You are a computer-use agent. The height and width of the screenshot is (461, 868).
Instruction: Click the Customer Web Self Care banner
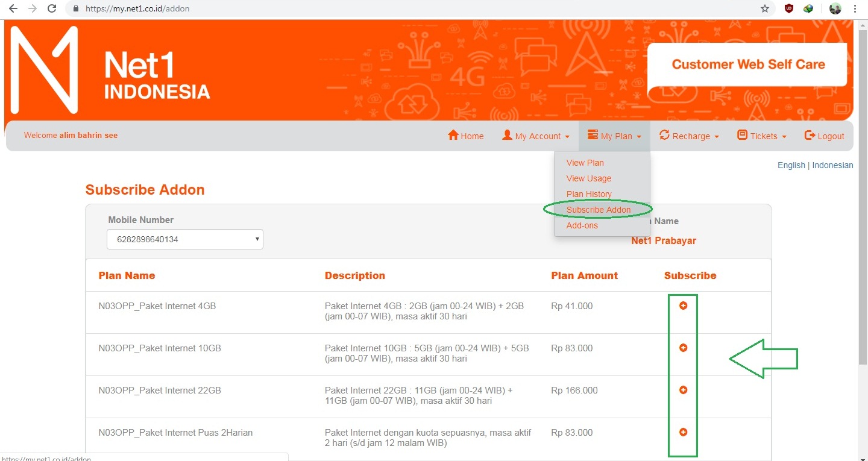(748, 64)
